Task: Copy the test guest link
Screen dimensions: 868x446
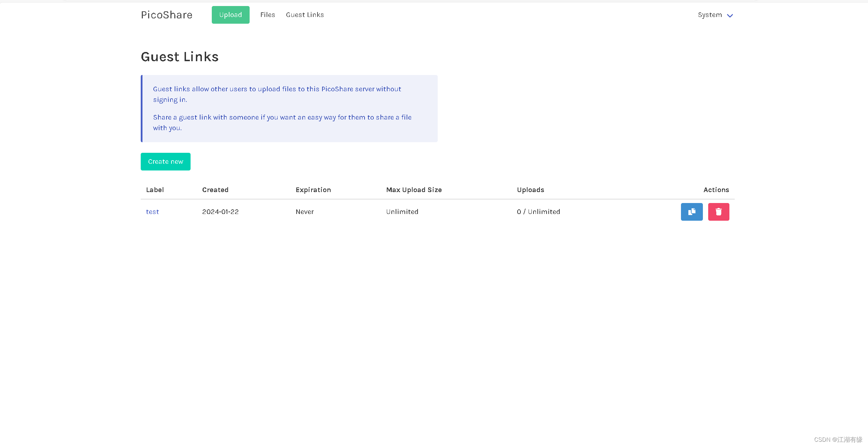Action: (x=691, y=212)
